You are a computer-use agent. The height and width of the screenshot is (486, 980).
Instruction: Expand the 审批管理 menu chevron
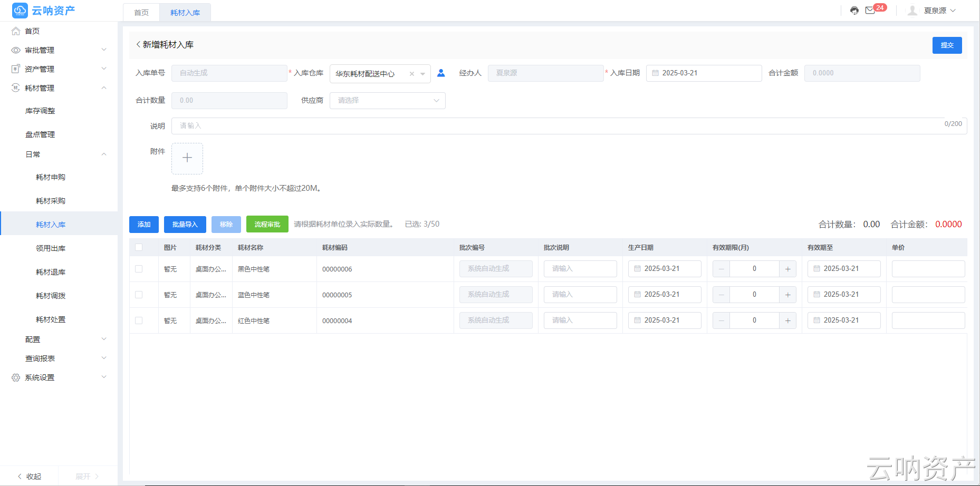[x=104, y=50]
